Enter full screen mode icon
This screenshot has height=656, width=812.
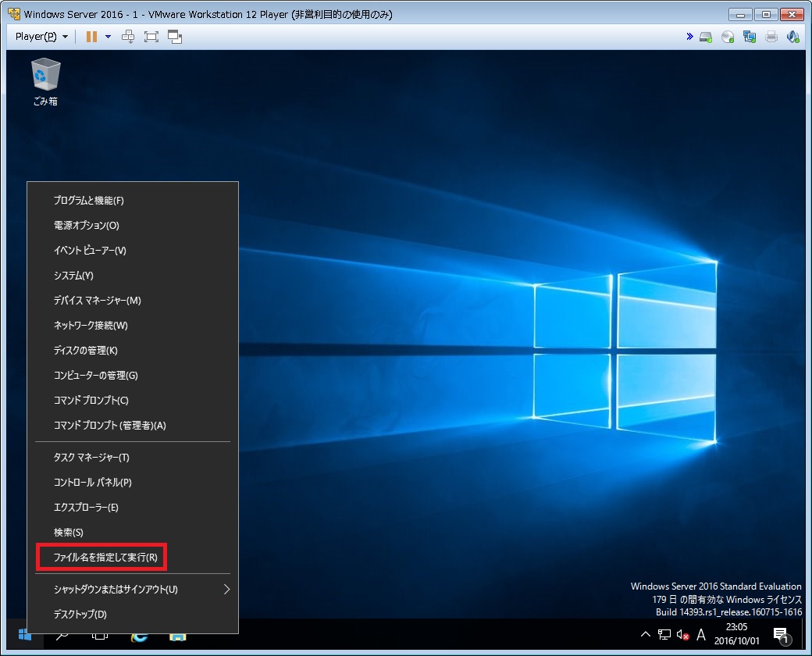(151, 36)
